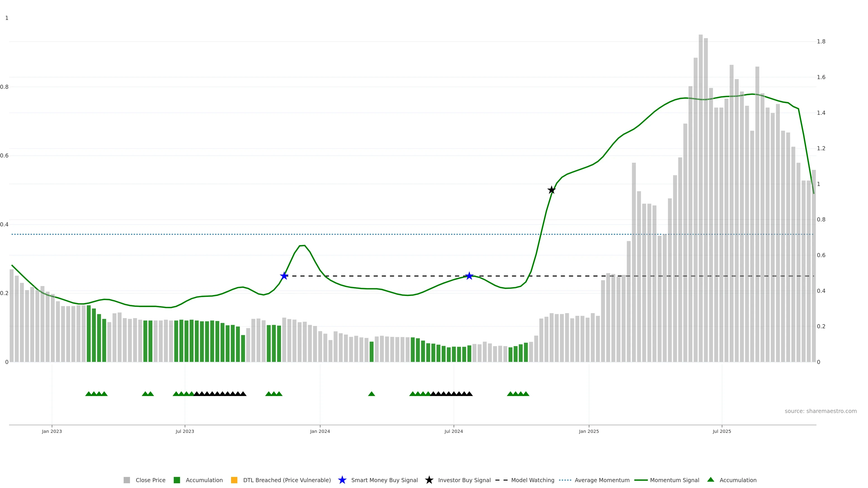Click the dotted Average Momentum legend line
The width and height of the screenshot is (868, 488).
click(x=565, y=480)
